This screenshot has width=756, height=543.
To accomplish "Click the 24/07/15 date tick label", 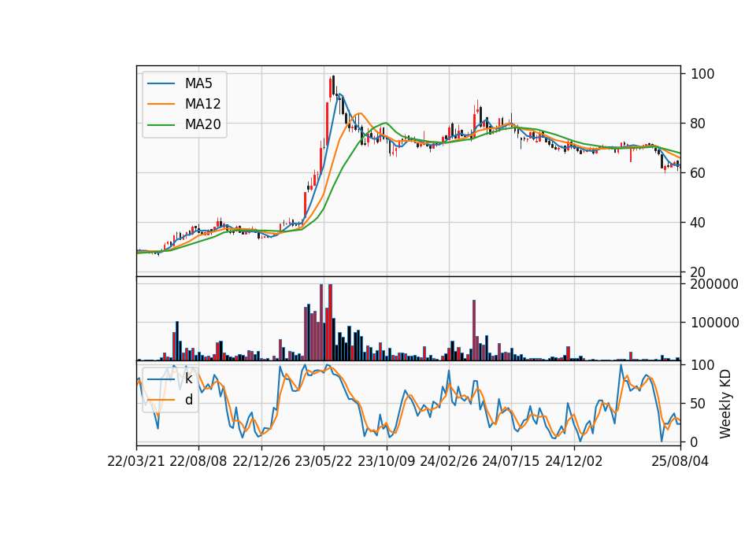I will 511,461.
